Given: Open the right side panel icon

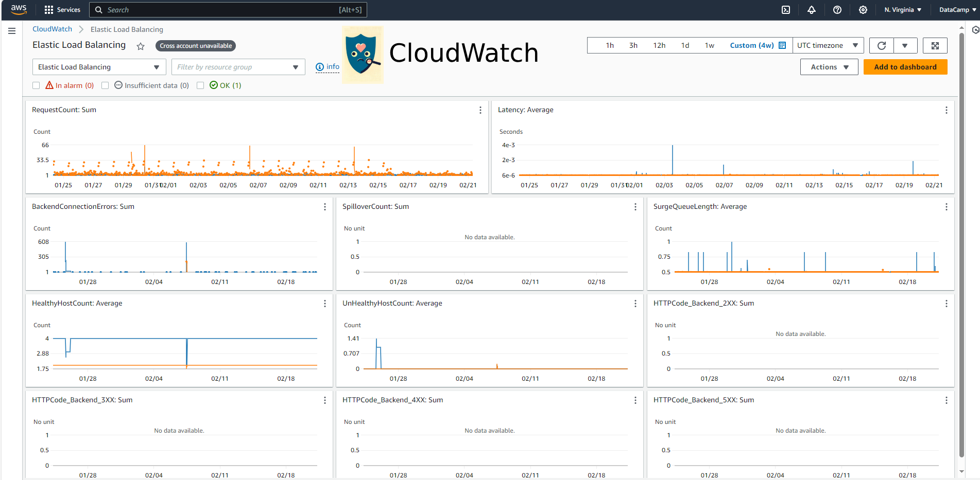Looking at the screenshot, I should 975,30.
